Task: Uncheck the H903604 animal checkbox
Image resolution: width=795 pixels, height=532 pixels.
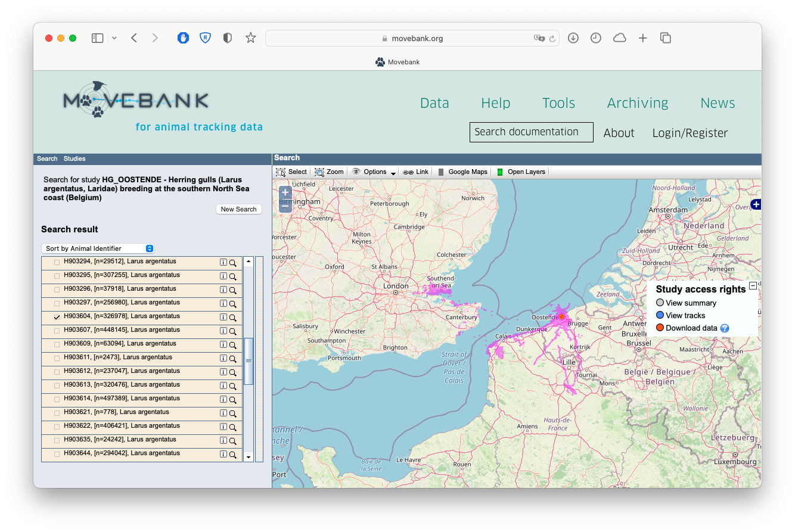Action: (57, 318)
